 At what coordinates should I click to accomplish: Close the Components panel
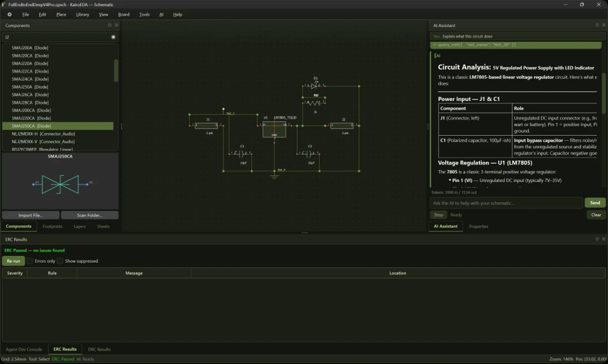pyautogui.click(x=116, y=25)
